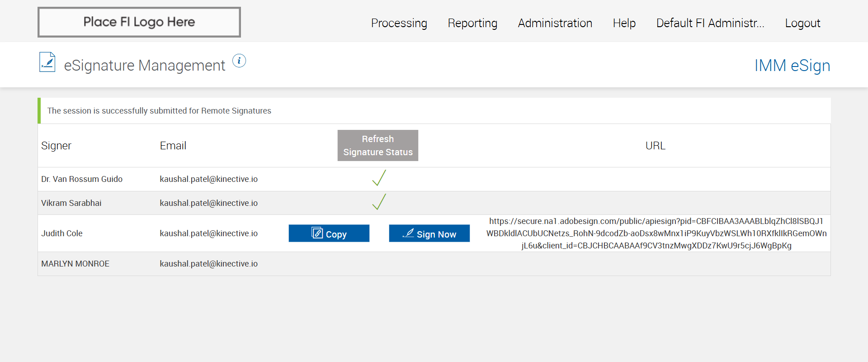Click Vikram Sarabhai's signed checkmark
This screenshot has width=868, height=362.
coord(379,202)
